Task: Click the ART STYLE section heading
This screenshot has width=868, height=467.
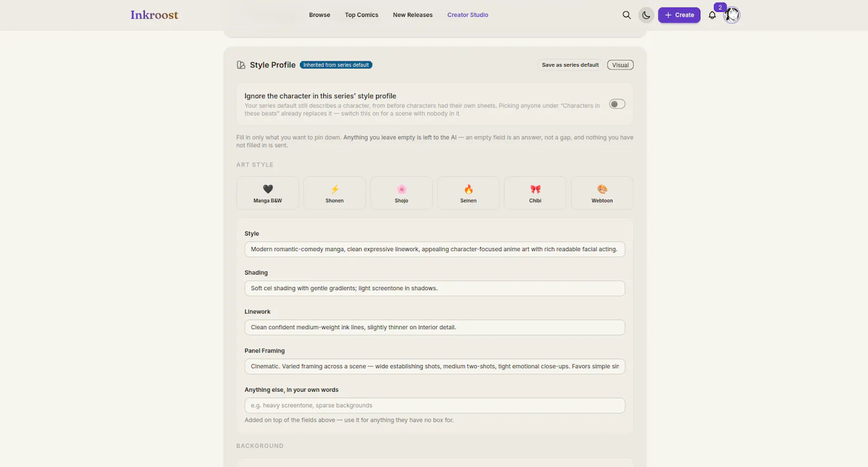Action: tap(255, 165)
